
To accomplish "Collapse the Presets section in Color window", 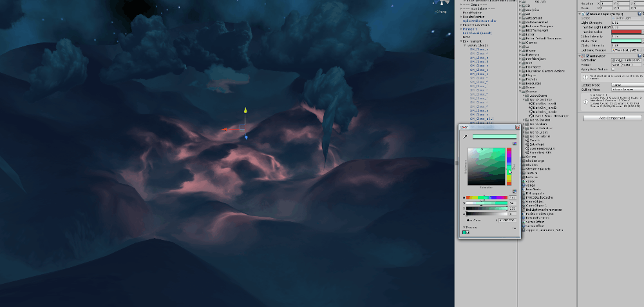I will point(464,228).
